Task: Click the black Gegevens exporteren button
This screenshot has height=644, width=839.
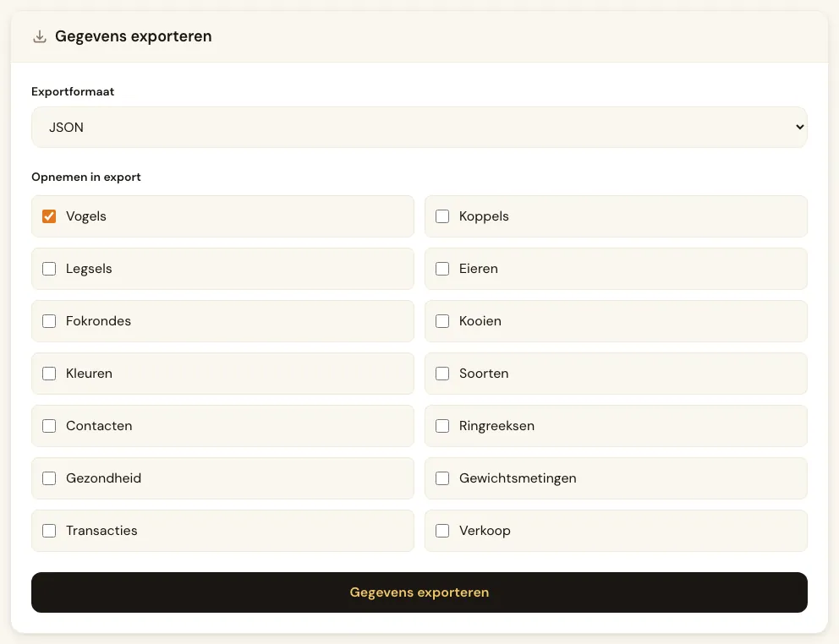Action: (x=419, y=592)
